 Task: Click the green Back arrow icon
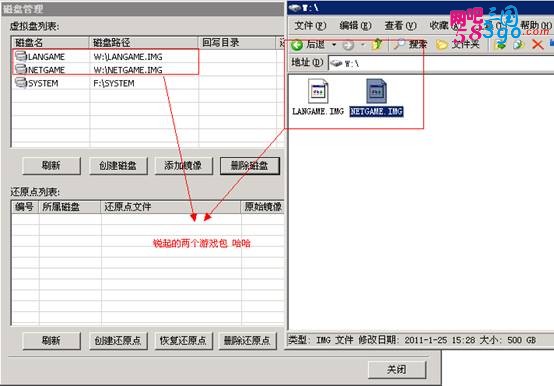pyautogui.click(x=297, y=45)
